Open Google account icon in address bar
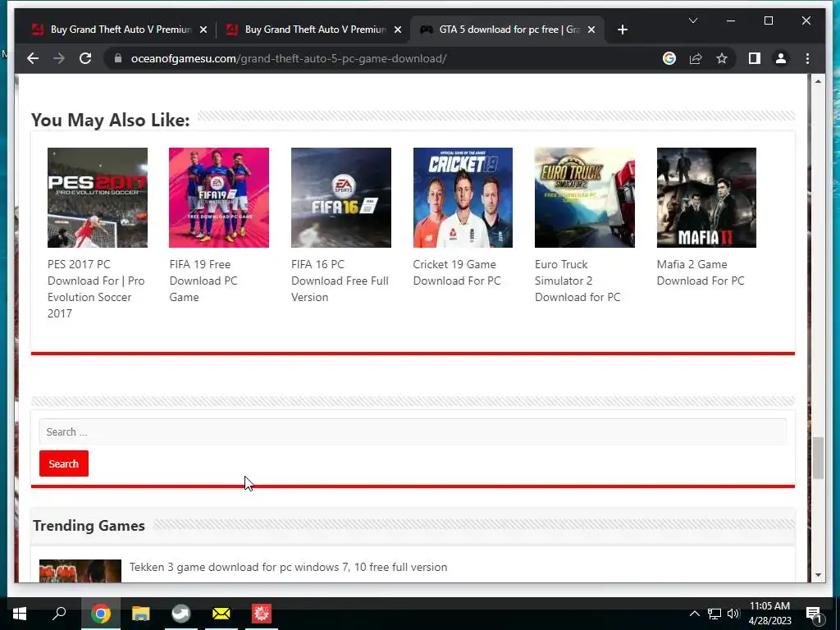Screen dimensions: 840x630 click(669, 58)
